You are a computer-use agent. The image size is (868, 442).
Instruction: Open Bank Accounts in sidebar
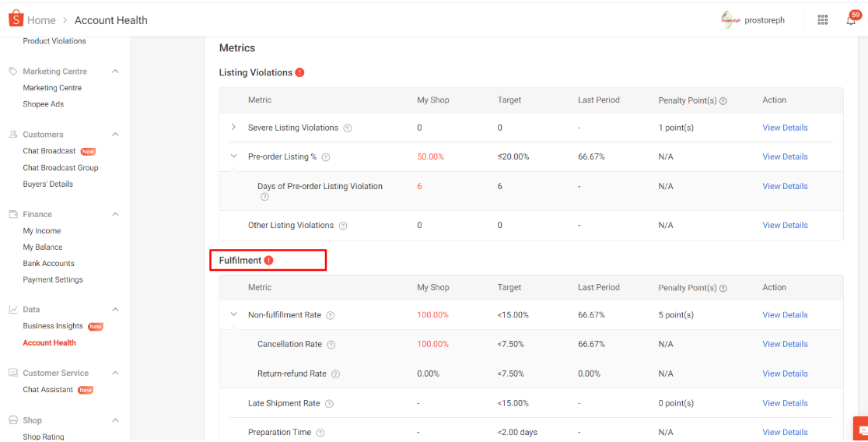point(48,264)
